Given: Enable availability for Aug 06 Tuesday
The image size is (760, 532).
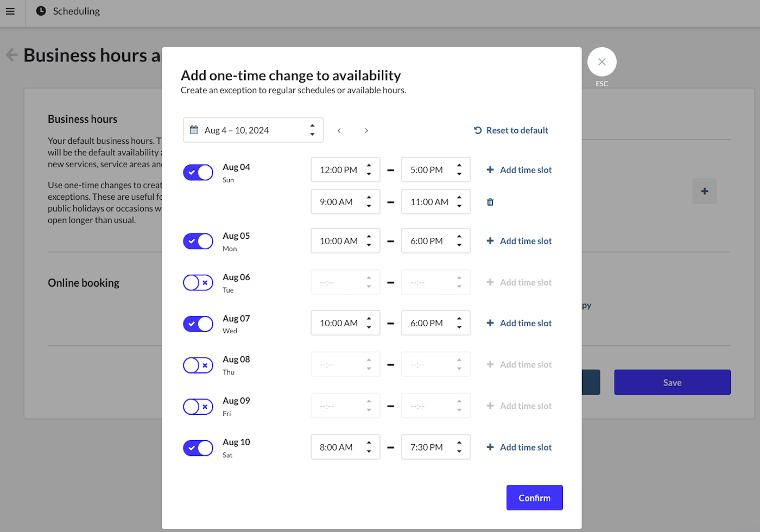Looking at the screenshot, I should tap(198, 282).
